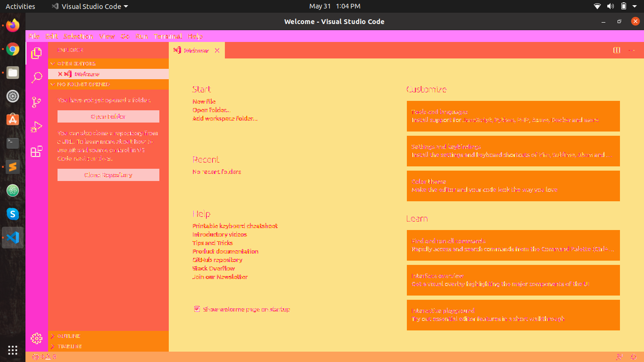
Task: Click the Open Folder button
Action: (108, 116)
